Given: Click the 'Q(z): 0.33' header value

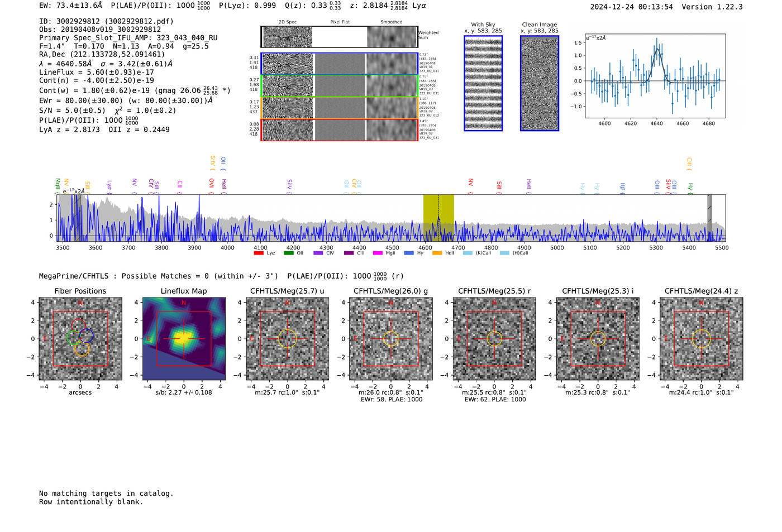Looking at the screenshot, I should [x=306, y=6].
